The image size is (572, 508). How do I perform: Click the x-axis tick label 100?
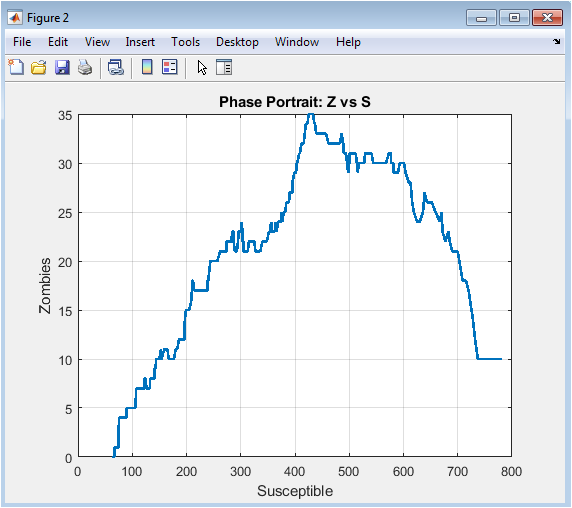pyautogui.click(x=132, y=472)
